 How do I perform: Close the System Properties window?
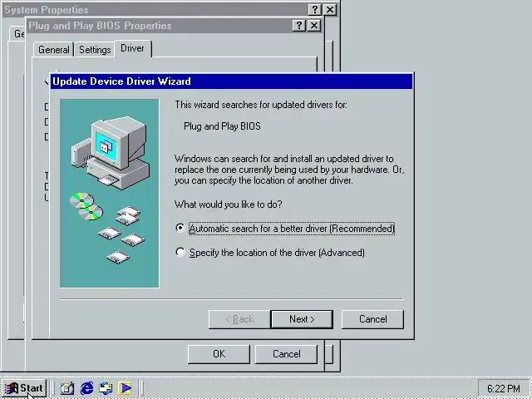330,9
